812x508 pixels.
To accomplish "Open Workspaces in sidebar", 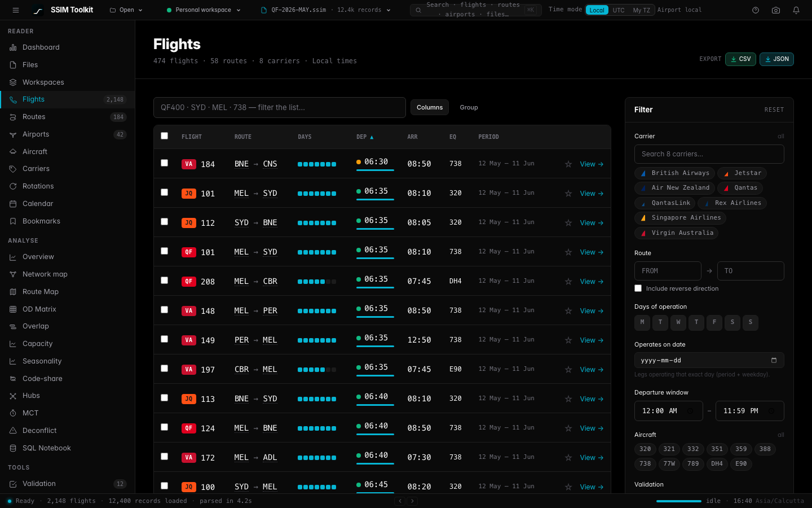I will pos(67,82).
